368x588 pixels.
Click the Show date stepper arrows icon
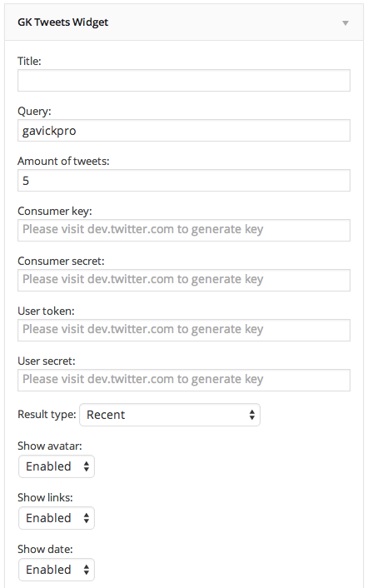87,570
